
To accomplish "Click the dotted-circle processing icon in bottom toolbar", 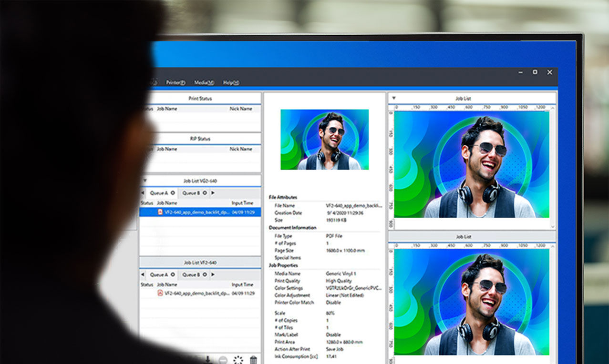I will coord(238,360).
